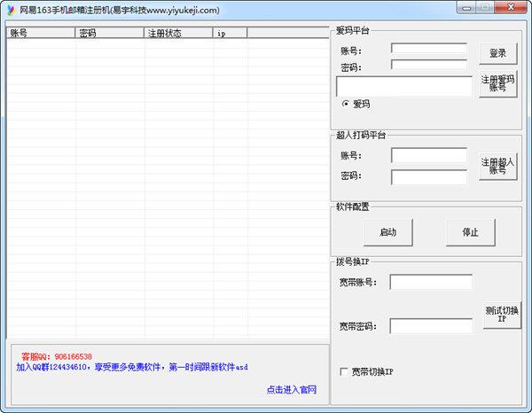Focus the 超人打码平台 密码 input field
The height and width of the screenshot is (413, 532).
click(x=429, y=177)
